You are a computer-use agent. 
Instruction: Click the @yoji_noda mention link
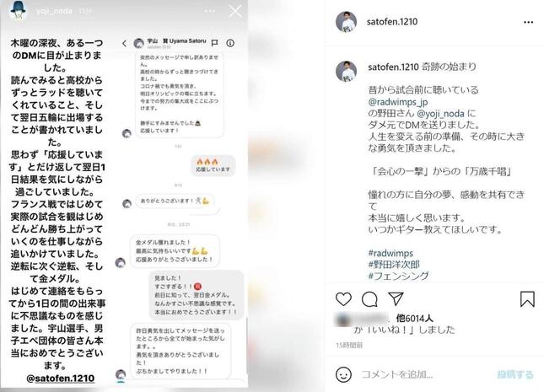[440, 114]
